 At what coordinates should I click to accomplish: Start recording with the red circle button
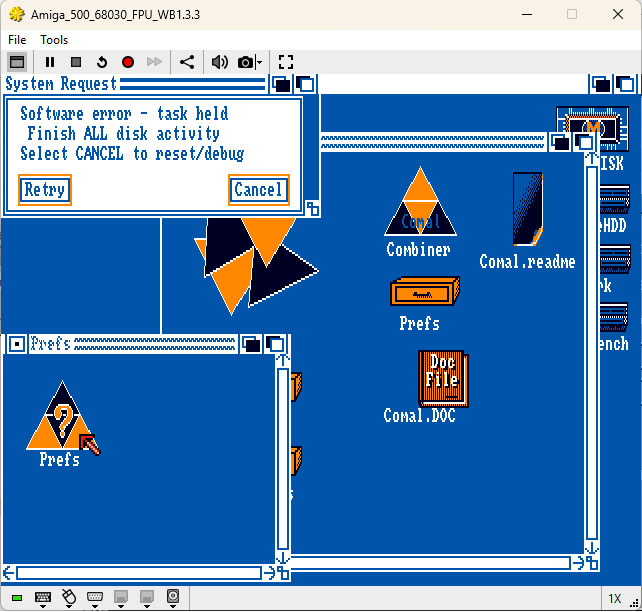pos(128,62)
